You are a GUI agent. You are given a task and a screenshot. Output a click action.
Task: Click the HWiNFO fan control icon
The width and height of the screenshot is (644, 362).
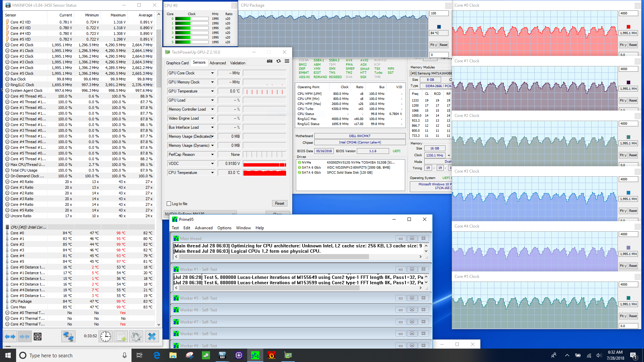[x=38, y=337]
